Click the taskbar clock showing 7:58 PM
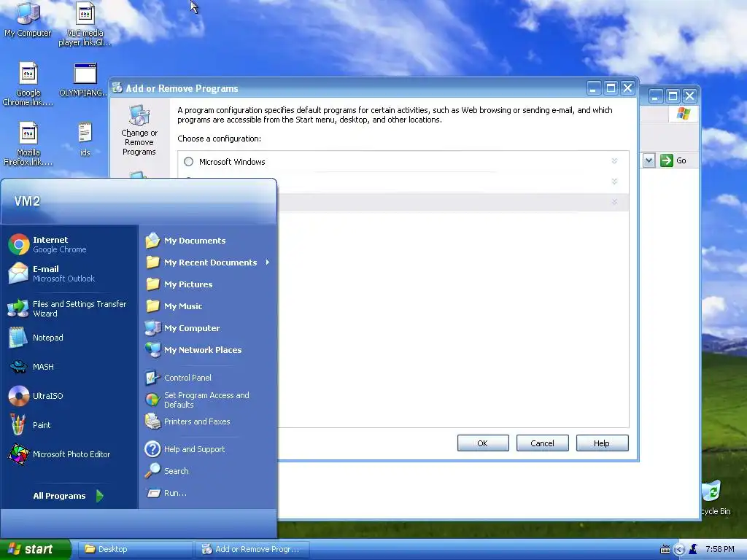747x560 pixels. [x=719, y=549]
